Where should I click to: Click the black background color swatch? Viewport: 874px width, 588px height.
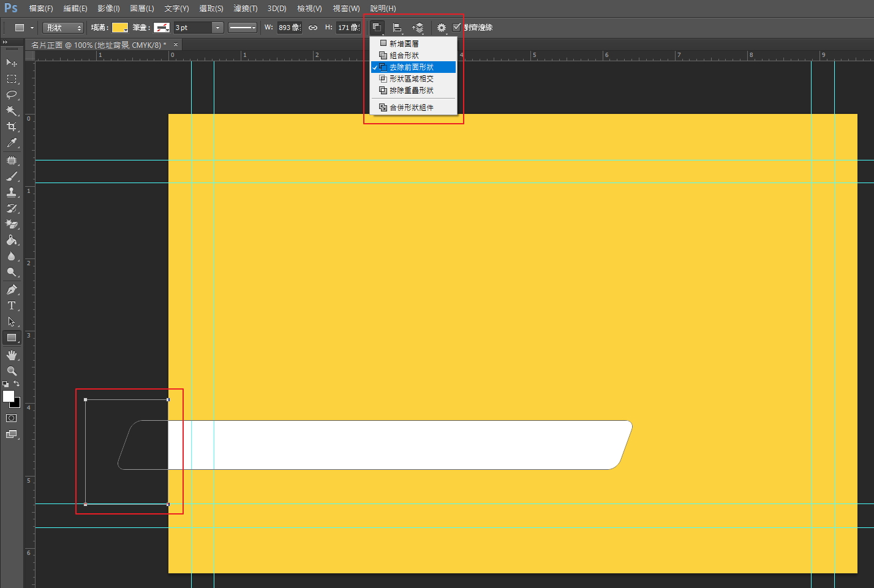pyautogui.click(x=17, y=404)
